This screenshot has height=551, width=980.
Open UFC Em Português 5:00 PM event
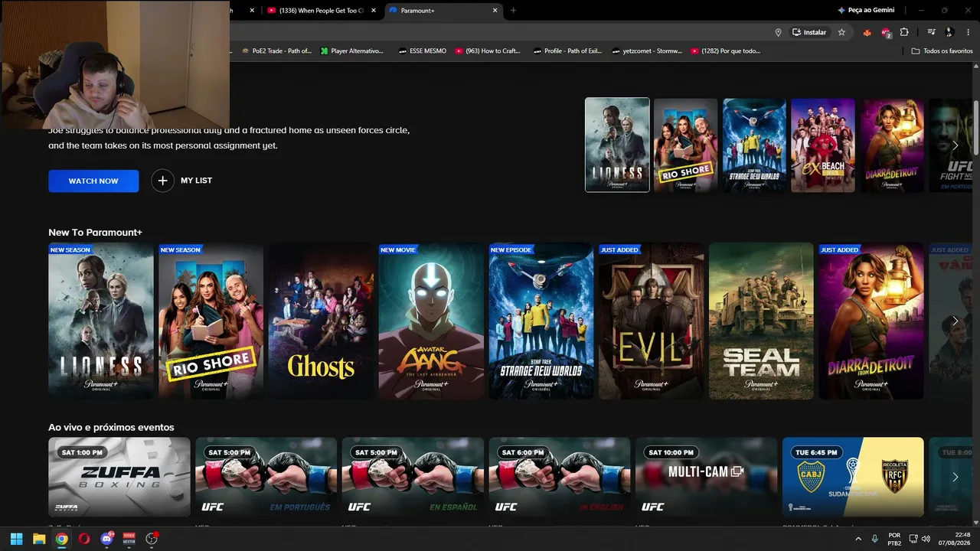(266, 477)
